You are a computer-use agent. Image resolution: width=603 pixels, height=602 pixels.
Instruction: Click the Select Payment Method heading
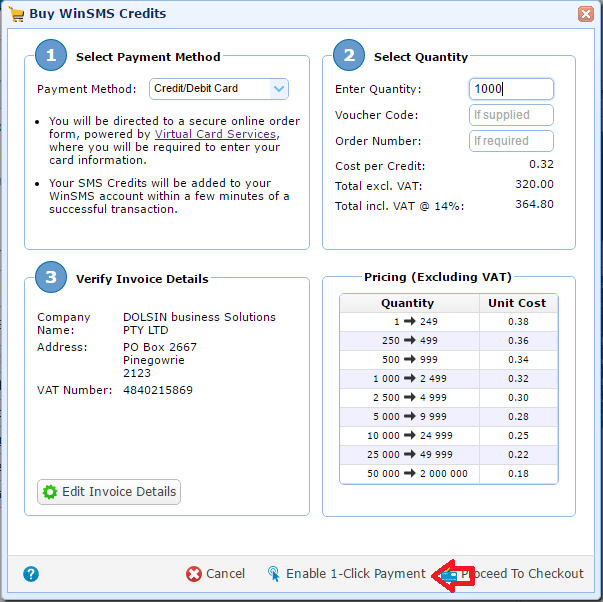pos(148,57)
